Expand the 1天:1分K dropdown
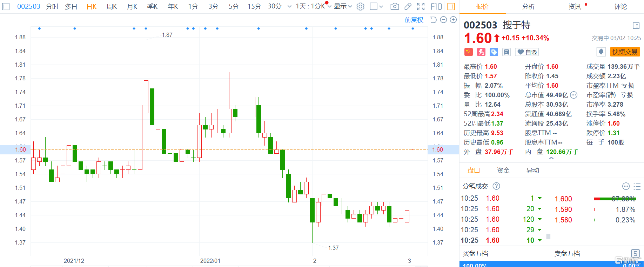644x267 pixels. (313, 7)
